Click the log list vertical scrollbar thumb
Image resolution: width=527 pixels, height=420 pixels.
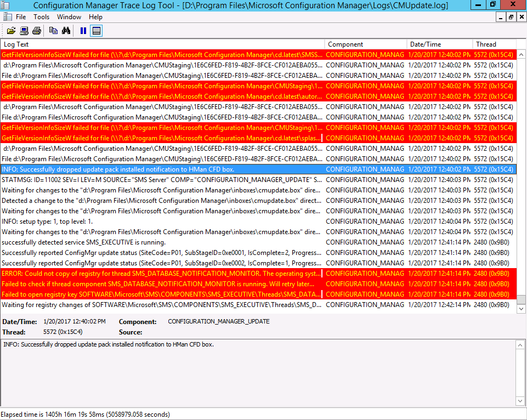[521, 299]
